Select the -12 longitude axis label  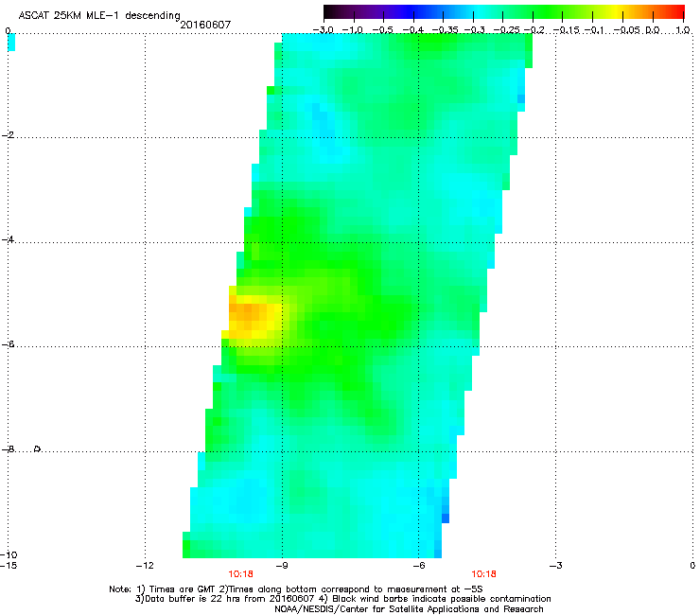[x=145, y=566]
